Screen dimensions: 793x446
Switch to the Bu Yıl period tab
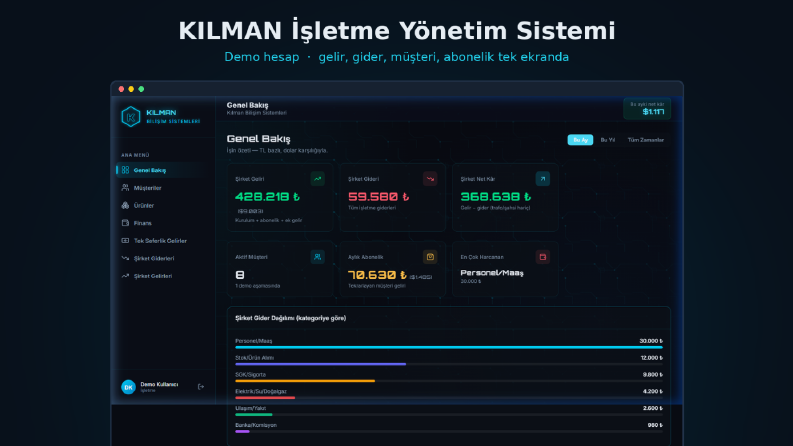(x=608, y=140)
